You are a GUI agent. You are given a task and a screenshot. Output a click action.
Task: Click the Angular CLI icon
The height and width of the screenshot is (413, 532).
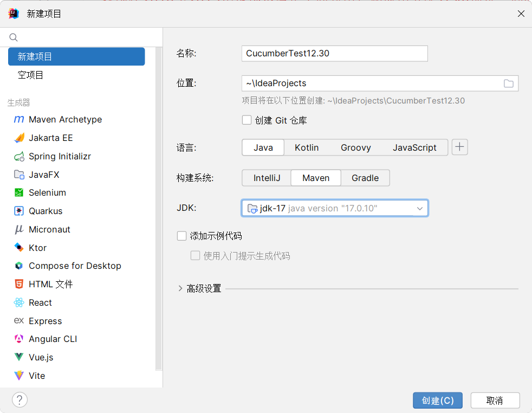pyautogui.click(x=19, y=339)
